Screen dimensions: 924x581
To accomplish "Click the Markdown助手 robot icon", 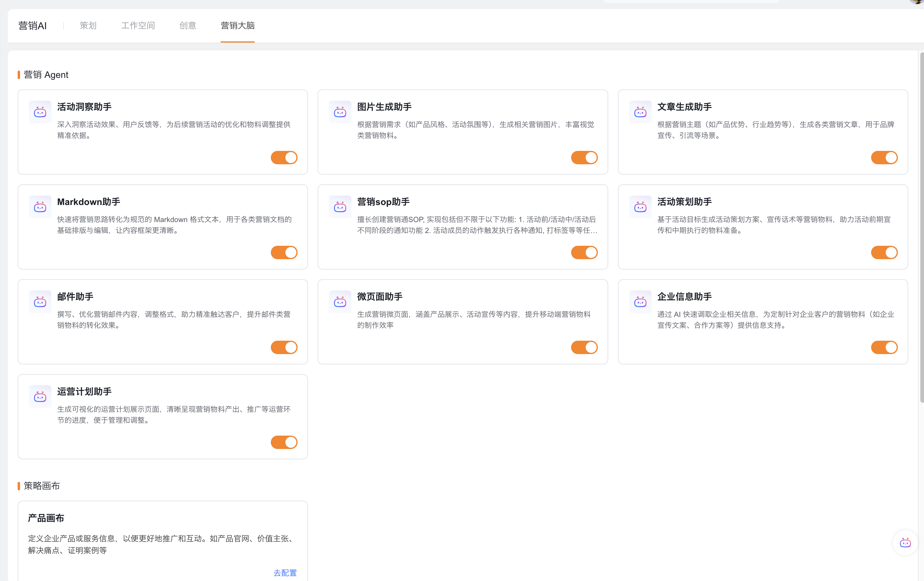I will click(x=40, y=207).
